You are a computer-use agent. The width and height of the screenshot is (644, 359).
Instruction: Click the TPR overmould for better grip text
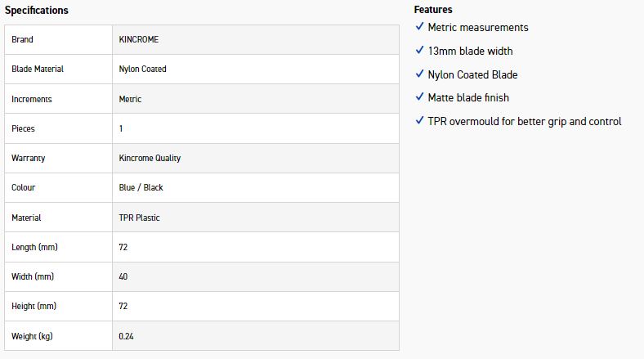[x=524, y=121]
